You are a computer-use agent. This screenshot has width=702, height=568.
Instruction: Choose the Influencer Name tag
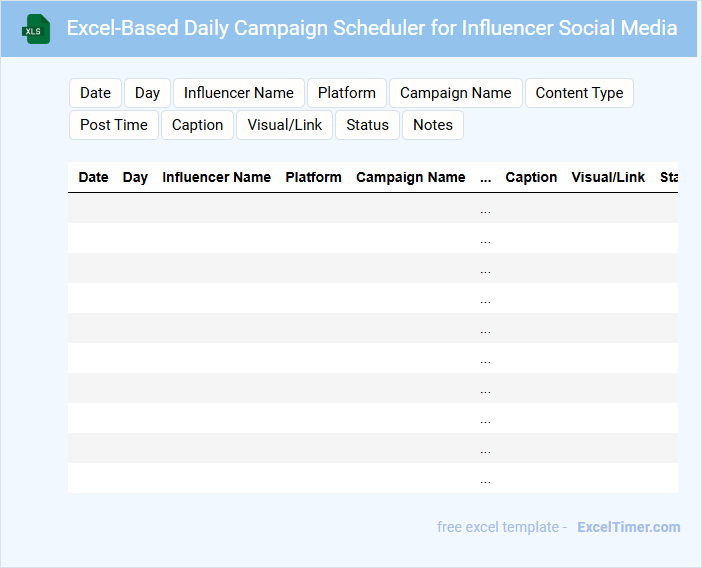pos(239,93)
